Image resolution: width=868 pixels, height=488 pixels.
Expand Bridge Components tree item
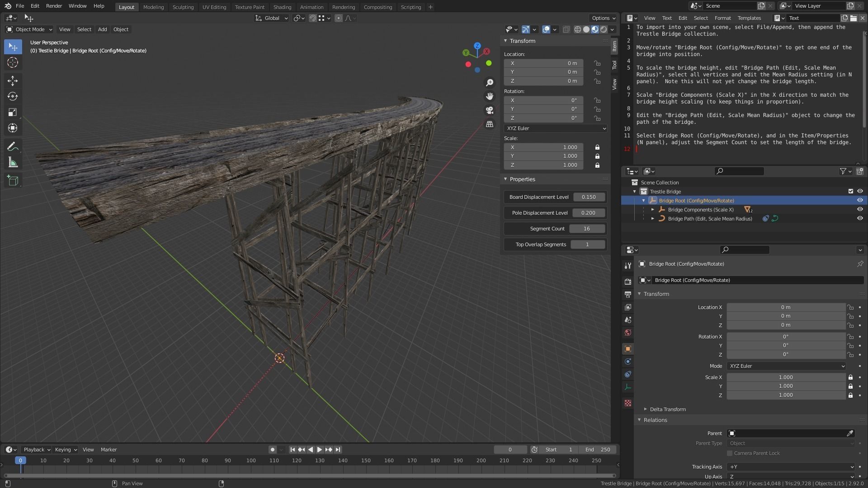point(653,209)
